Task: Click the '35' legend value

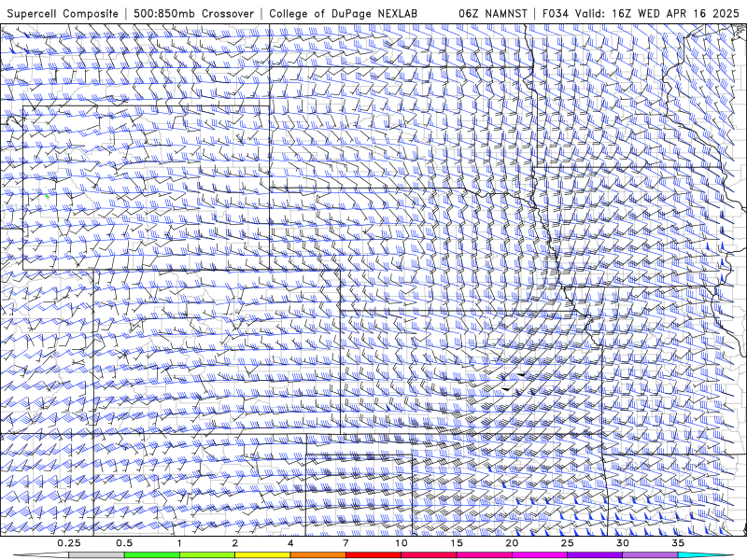Action: pyautogui.click(x=678, y=543)
